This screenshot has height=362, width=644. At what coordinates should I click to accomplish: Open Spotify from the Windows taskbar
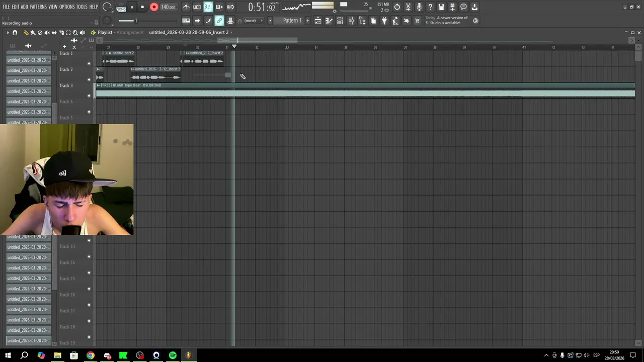(x=173, y=355)
